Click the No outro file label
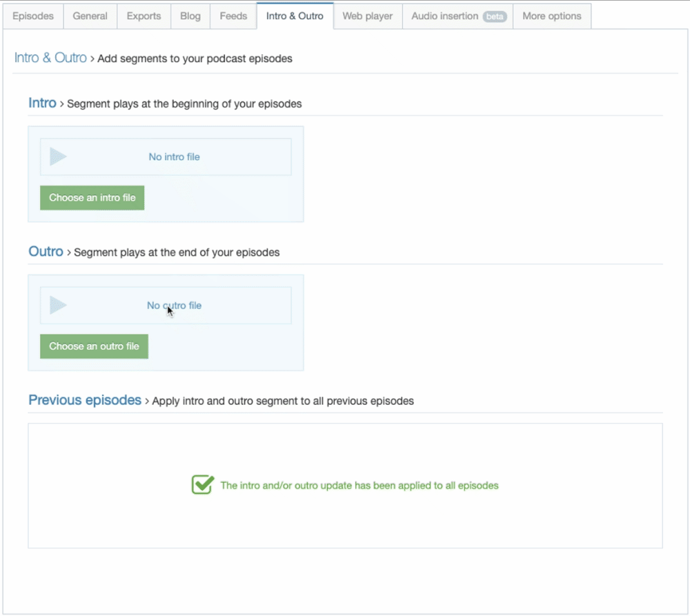690x616 pixels. click(175, 306)
